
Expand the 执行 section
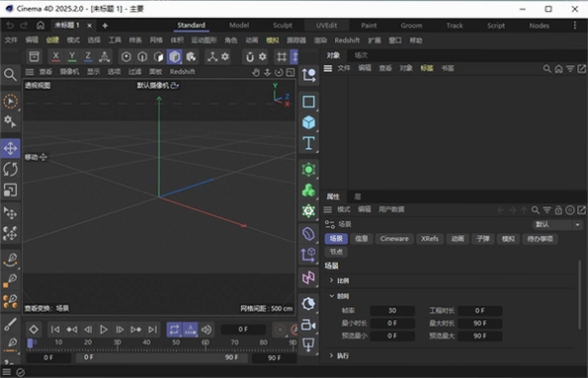coord(331,355)
